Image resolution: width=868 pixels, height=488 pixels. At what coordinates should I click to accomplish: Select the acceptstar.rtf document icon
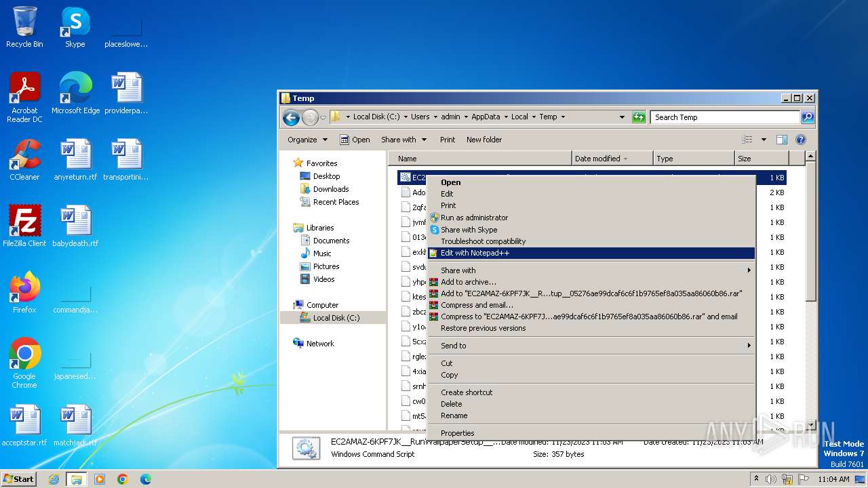(x=24, y=426)
